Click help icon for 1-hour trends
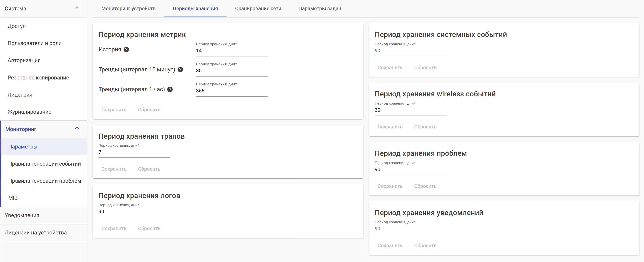The image size is (644, 262). 170,89
